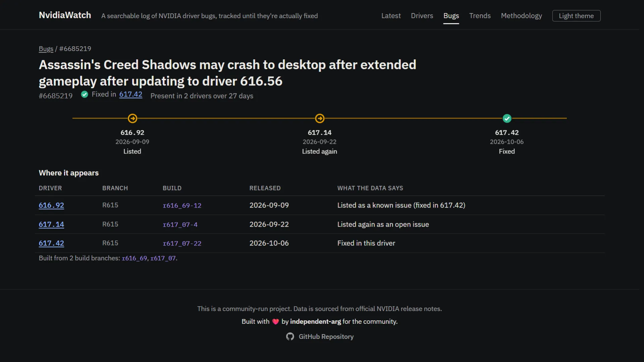Open driver 617.14 in the table

(51, 225)
